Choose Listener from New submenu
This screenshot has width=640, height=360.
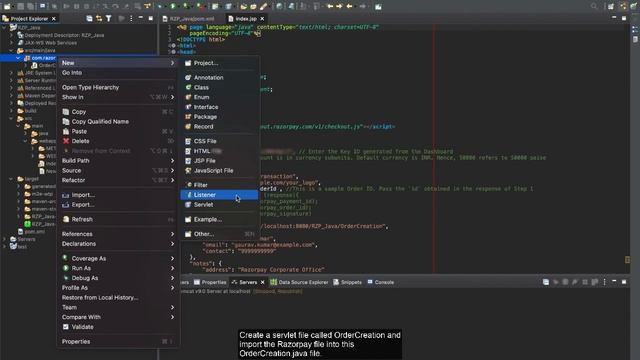coord(219,195)
